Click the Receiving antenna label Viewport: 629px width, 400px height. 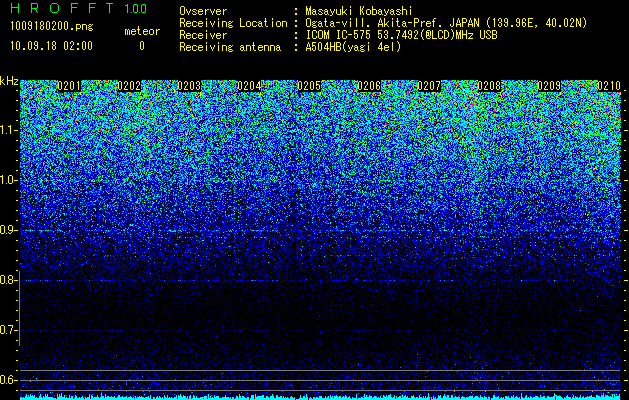pyautogui.click(x=230, y=47)
